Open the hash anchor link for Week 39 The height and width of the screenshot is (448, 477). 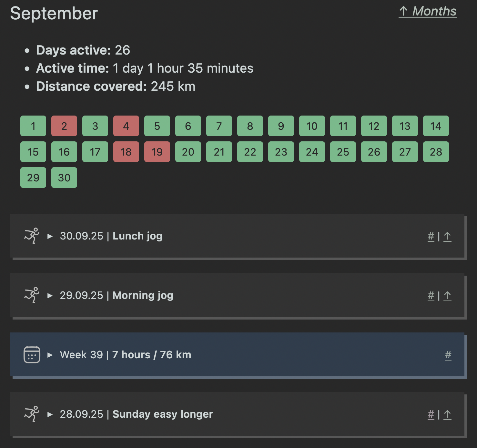click(x=448, y=355)
